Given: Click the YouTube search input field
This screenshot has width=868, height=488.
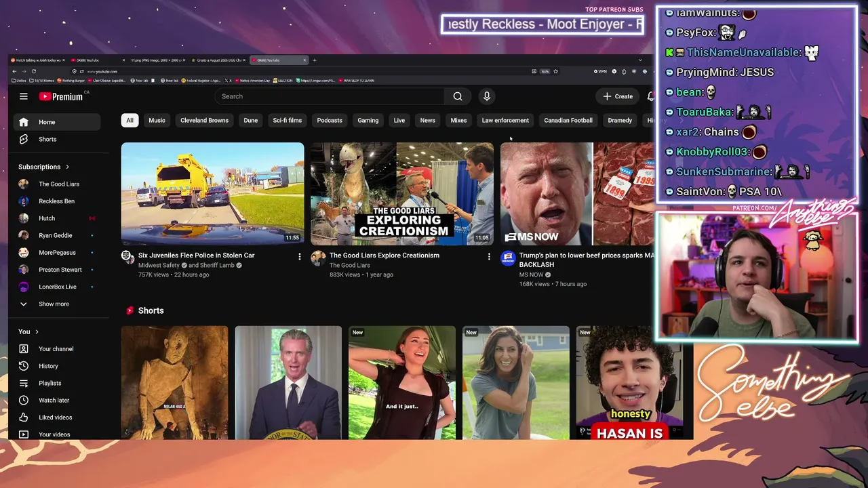Looking at the screenshot, I should tap(330, 96).
